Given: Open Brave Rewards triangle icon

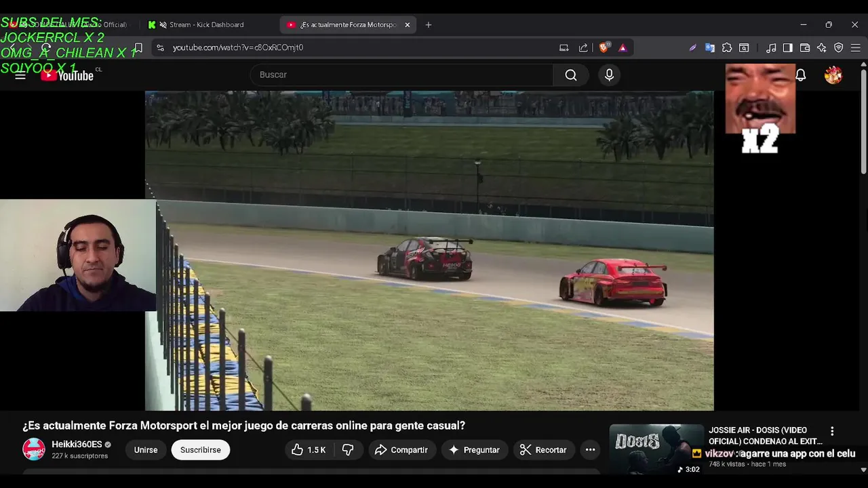Looking at the screenshot, I should point(623,47).
